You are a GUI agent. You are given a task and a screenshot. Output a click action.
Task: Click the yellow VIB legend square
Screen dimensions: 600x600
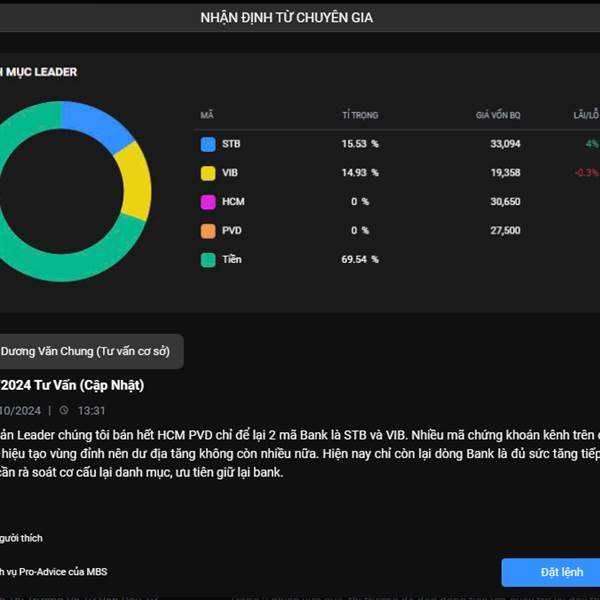208,173
